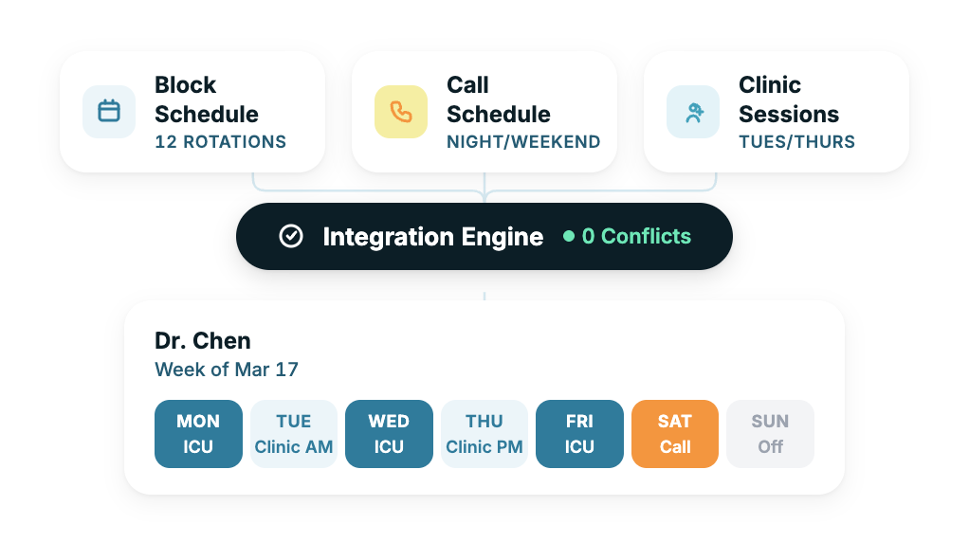Screen dimensions: 969x560
Task: Click the Dr. Chen name heading
Action: coord(203,341)
